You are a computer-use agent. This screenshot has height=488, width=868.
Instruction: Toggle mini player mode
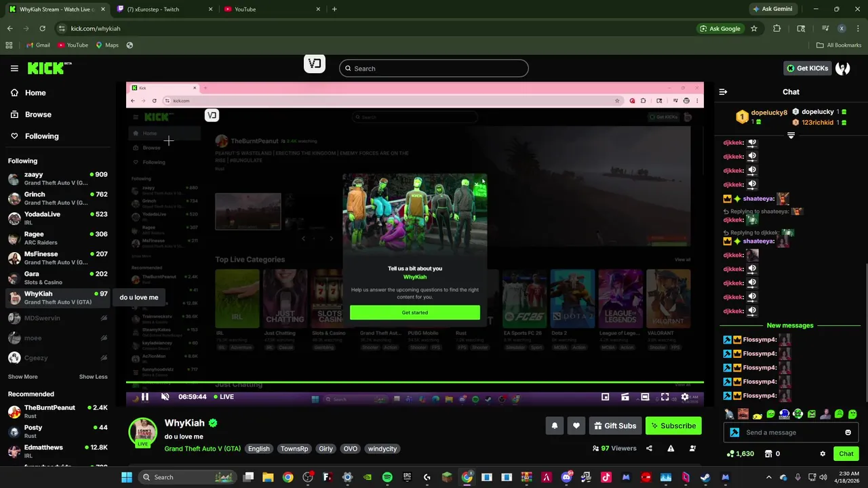pyautogui.click(x=606, y=397)
